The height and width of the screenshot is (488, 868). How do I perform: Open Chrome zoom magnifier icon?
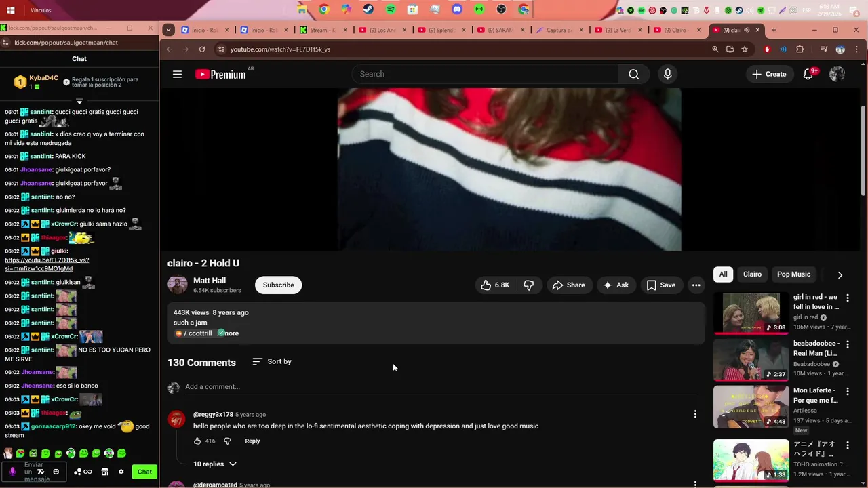715,49
